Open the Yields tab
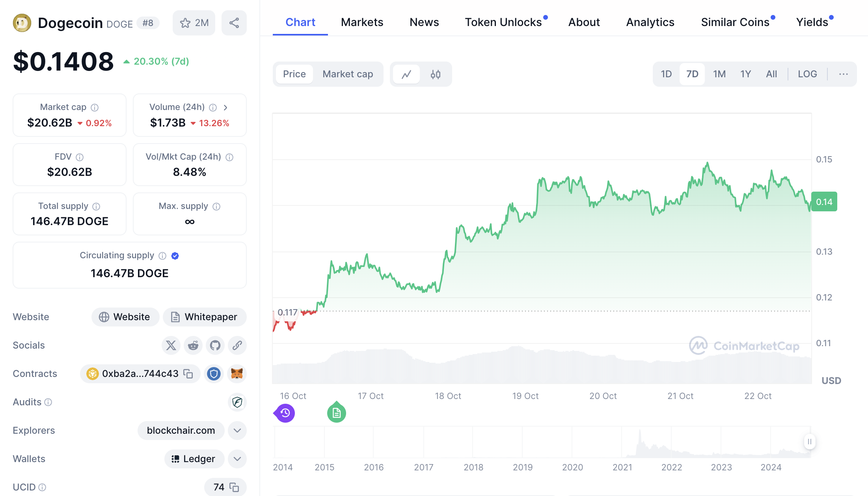 [x=812, y=22]
